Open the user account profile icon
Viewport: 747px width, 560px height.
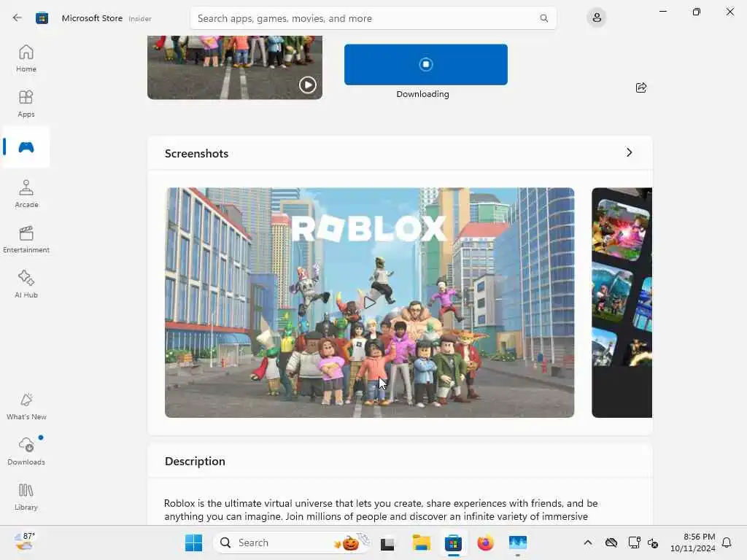click(597, 18)
